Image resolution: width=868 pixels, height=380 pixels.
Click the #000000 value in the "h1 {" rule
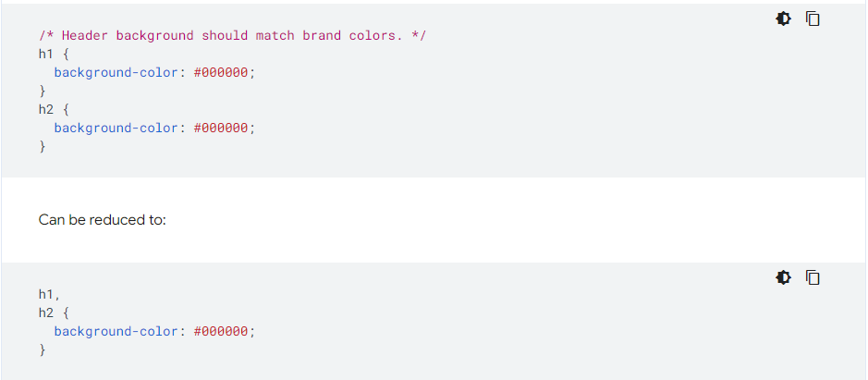point(221,72)
